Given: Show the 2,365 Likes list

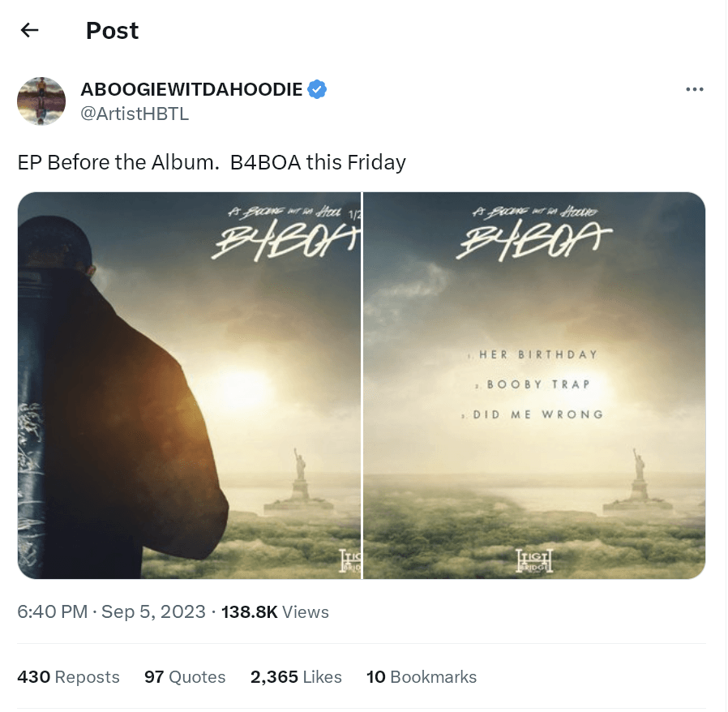Looking at the screenshot, I should (x=296, y=676).
